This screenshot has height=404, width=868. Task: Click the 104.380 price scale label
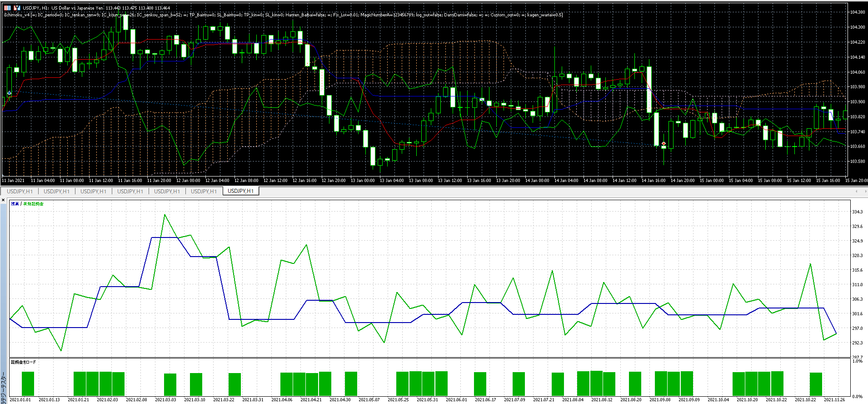[857, 12]
